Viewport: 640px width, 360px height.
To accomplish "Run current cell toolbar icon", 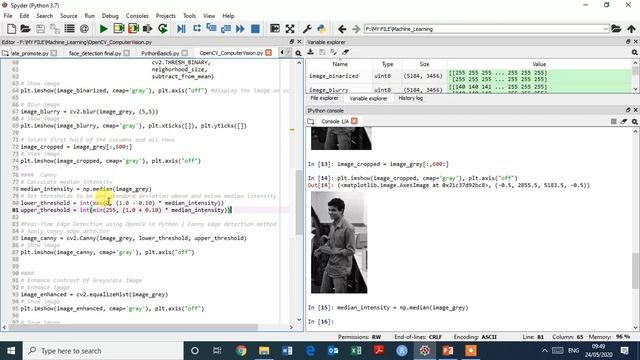I will tap(119, 29).
